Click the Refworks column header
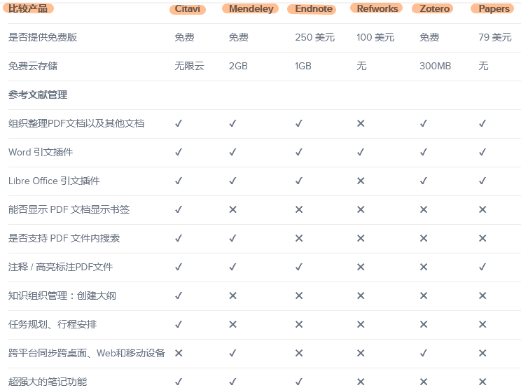Viewport: 521px width, 391px height. pyautogui.click(x=377, y=8)
